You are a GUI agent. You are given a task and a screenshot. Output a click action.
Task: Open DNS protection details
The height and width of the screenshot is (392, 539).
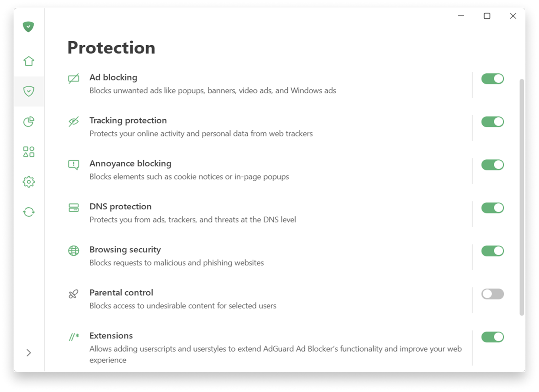pyautogui.click(x=269, y=213)
